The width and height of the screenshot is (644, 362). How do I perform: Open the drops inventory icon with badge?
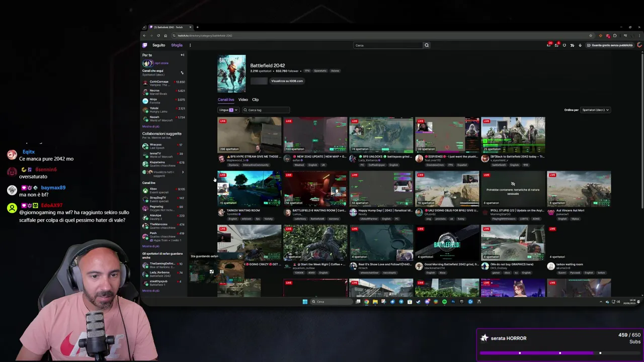pos(556,45)
